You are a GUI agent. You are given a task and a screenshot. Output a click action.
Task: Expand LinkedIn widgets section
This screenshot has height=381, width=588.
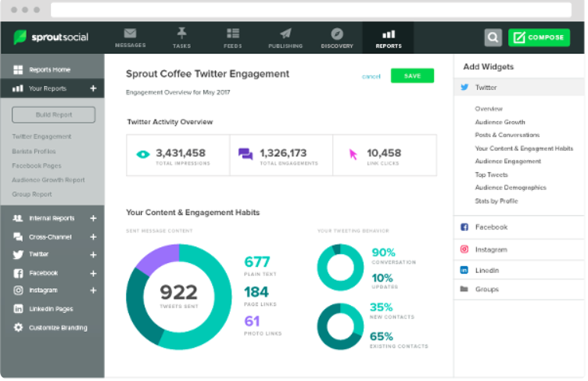[519, 270]
